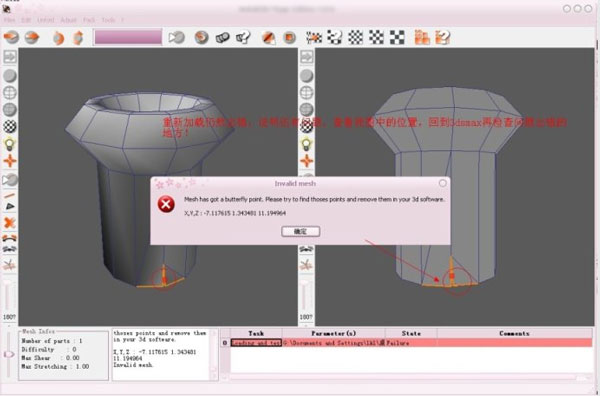Select the checkered texture display icon in left sidebar
The height and width of the screenshot is (396, 600).
(x=10, y=127)
